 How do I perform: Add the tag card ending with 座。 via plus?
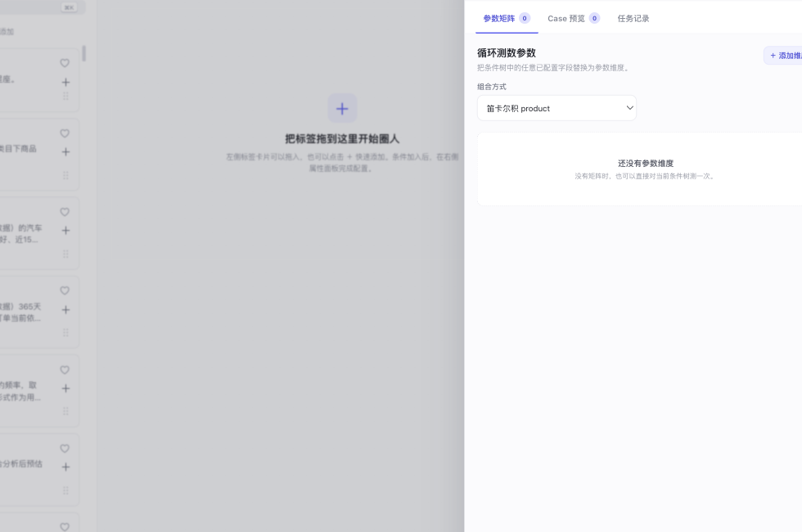[65, 82]
